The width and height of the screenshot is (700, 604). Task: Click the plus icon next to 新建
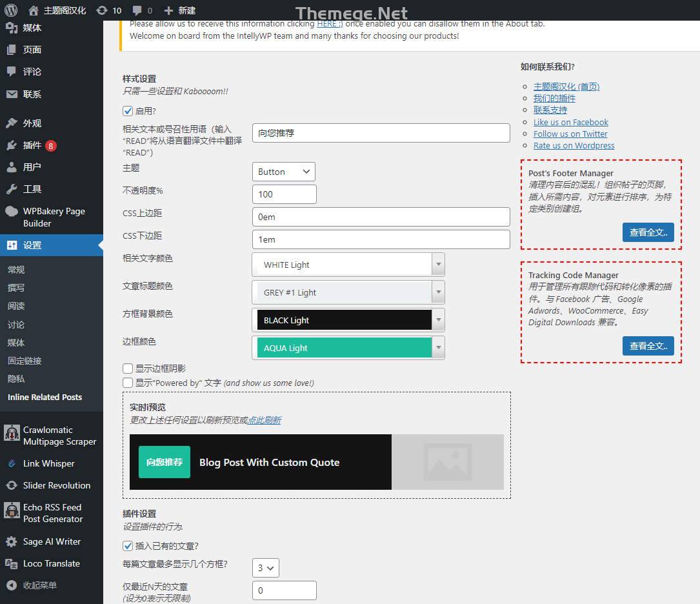168,10
